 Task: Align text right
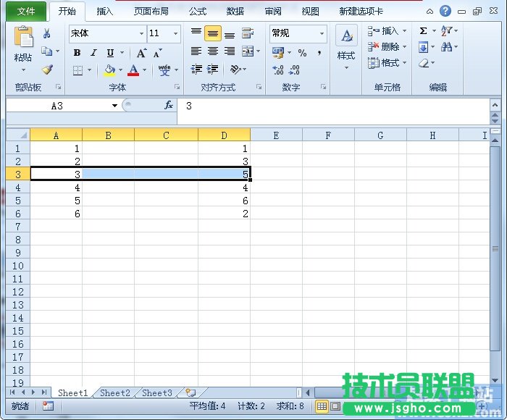230,51
